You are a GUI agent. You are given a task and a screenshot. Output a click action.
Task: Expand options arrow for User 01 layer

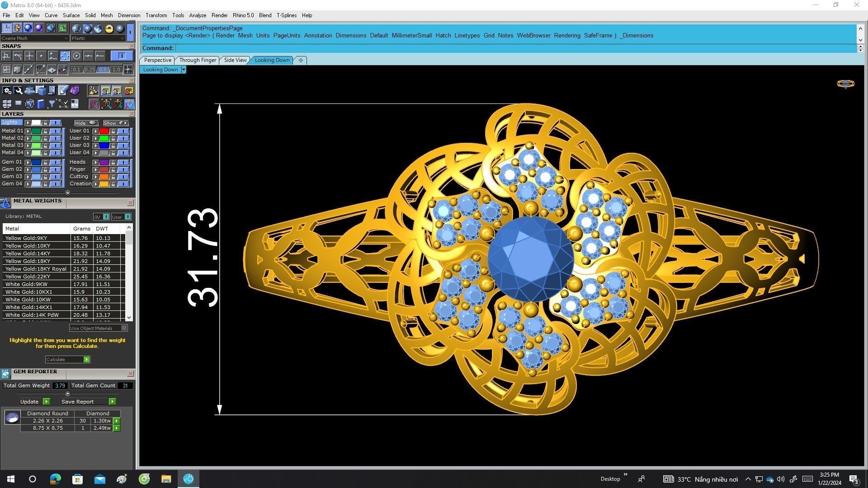coord(95,131)
